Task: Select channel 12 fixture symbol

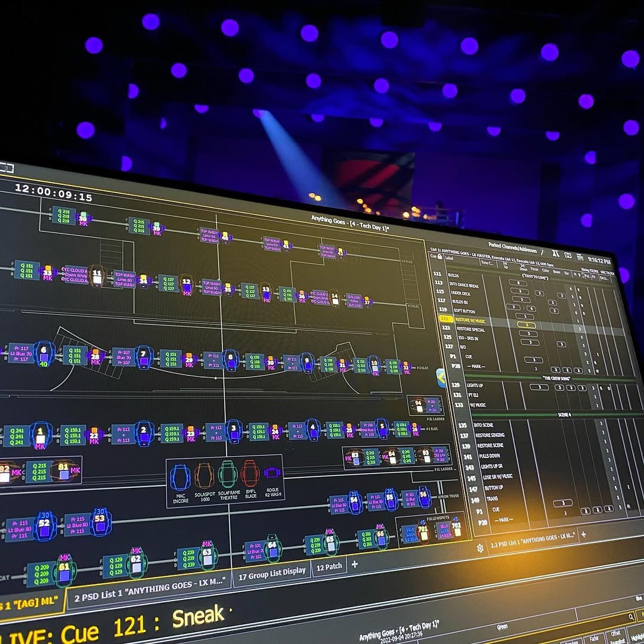Action: [x=187, y=284]
